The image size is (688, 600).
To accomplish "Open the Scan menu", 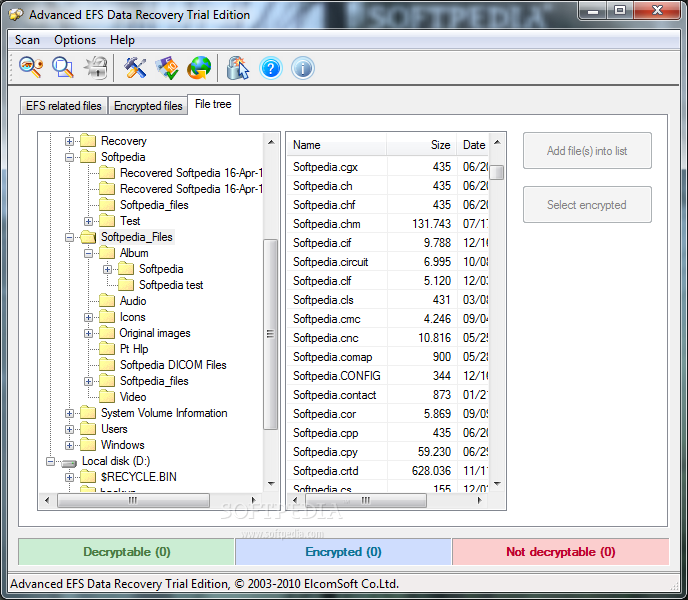I will [27, 40].
